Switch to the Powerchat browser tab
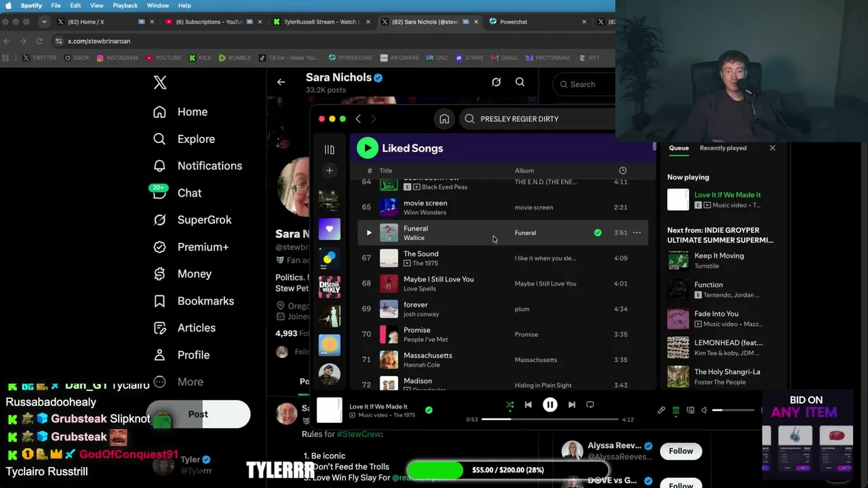Viewport: 868px width, 488px height. tap(538, 22)
